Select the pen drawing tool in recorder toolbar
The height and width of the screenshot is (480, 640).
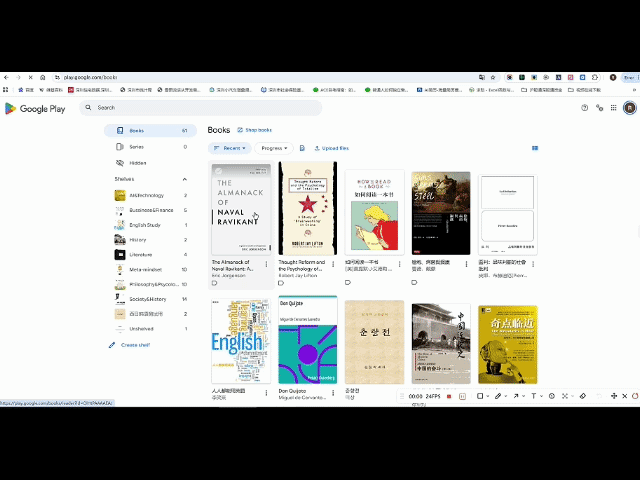[498, 396]
